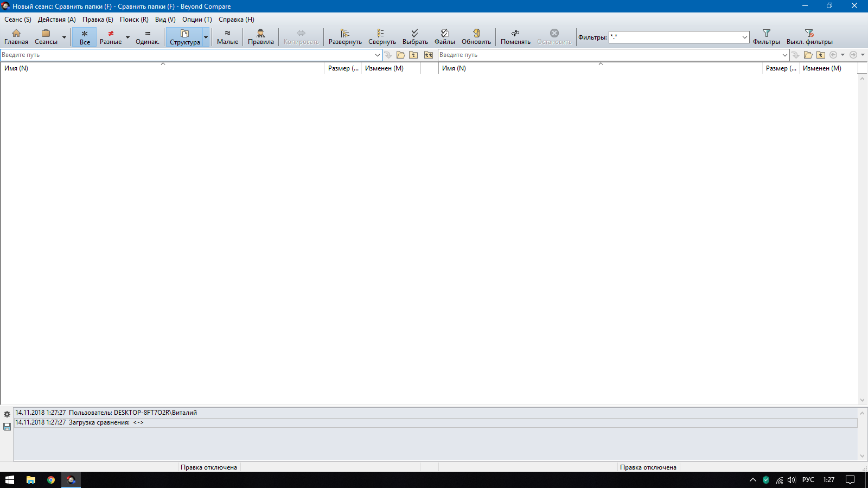Click the log panel gear icon
This screenshot has height=488, width=868.
[x=7, y=414]
